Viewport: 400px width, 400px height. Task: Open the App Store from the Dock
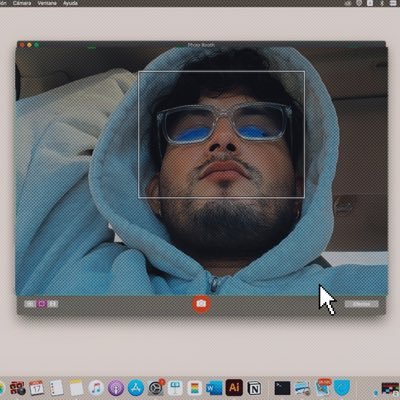point(136,388)
